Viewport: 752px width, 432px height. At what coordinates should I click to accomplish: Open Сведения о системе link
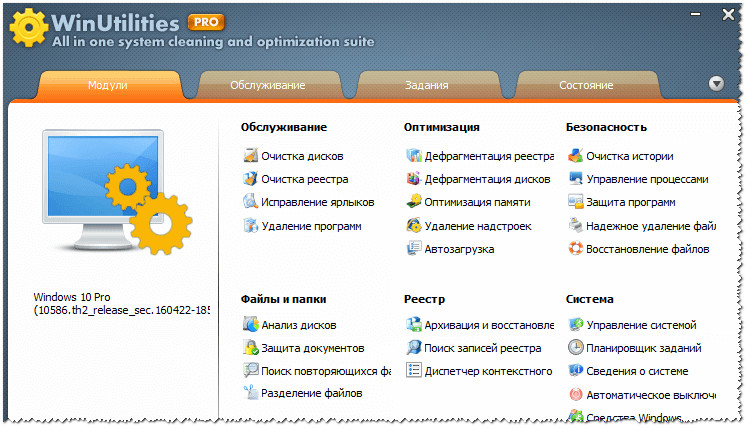[637, 371]
